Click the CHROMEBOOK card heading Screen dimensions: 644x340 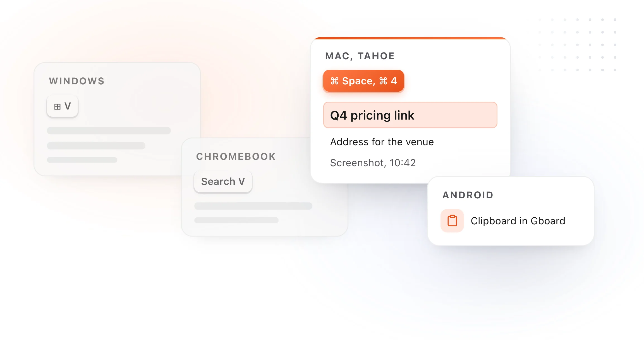click(236, 157)
